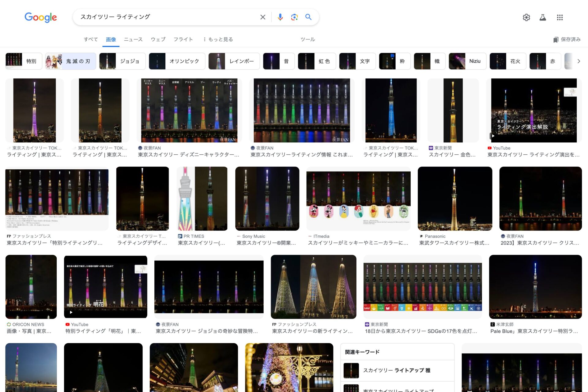Click the 2023】東京スカイツリー クリス caption

[x=540, y=243]
